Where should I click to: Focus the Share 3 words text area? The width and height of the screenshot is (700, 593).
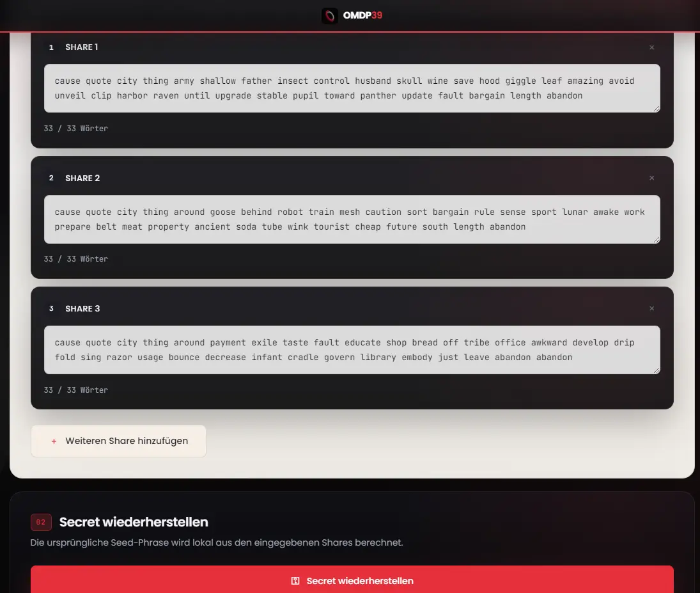pos(352,349)
